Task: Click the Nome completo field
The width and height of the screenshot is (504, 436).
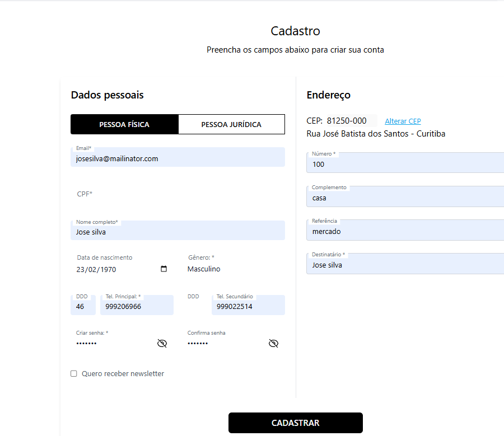Action: [178, 232]
